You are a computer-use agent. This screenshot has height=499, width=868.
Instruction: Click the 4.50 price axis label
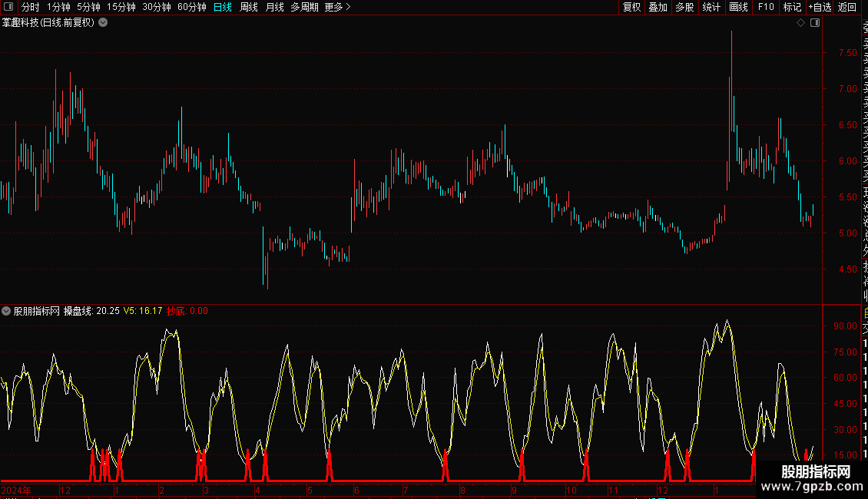(x=847, y=269)
